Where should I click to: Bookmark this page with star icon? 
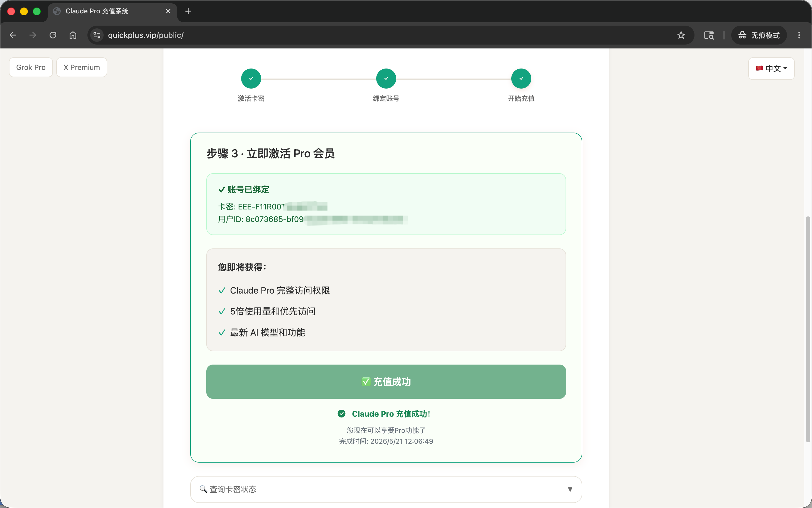pyautogui.click(x=681, y=35)
